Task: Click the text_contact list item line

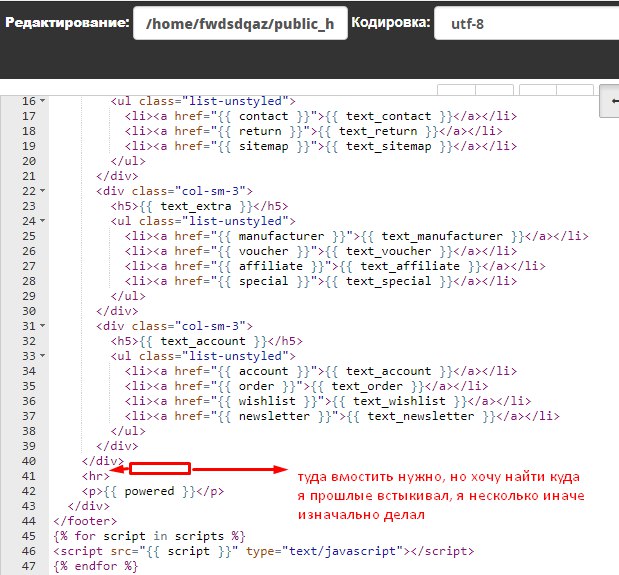Action: pos(321,116)
